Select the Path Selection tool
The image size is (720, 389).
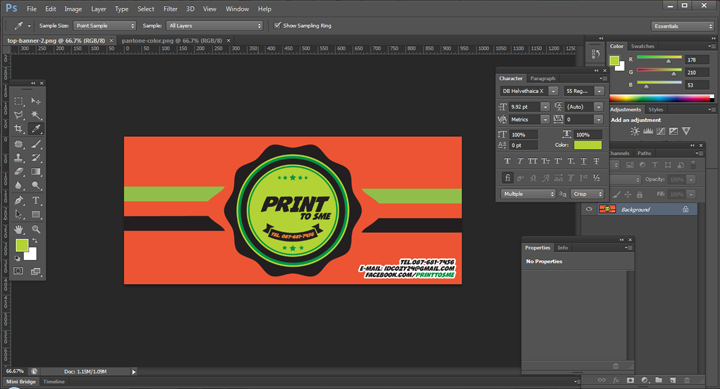click(18, 214)
